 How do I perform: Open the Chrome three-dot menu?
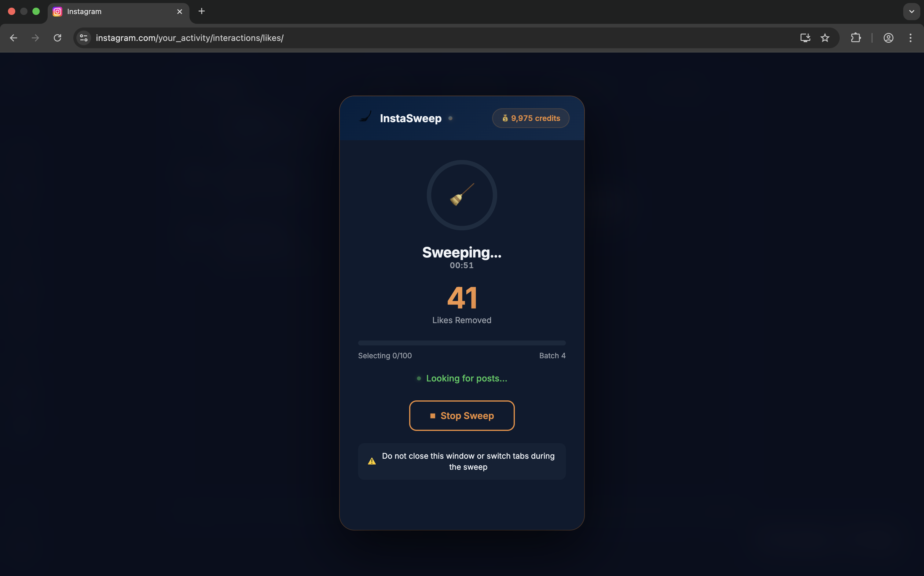pos(910,38)
